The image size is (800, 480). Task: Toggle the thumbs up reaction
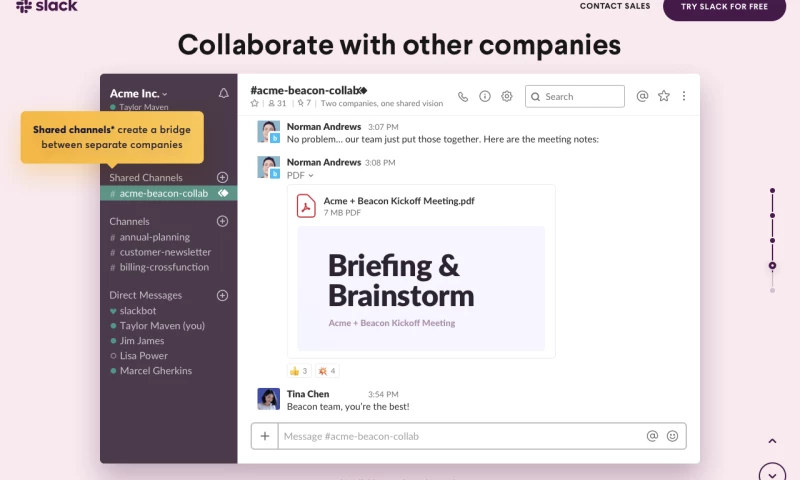[298, 371]
